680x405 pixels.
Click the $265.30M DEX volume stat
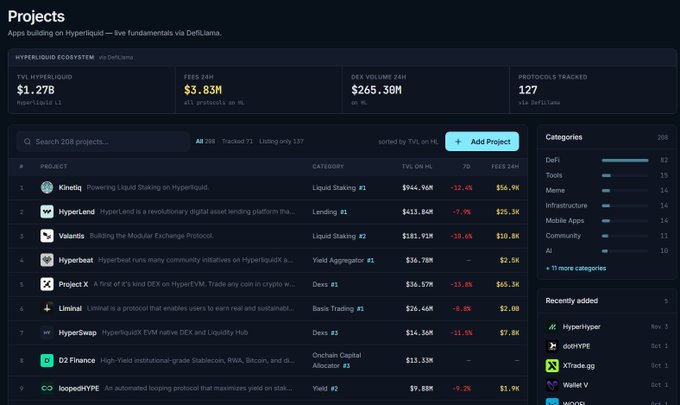tap(376, 90)
